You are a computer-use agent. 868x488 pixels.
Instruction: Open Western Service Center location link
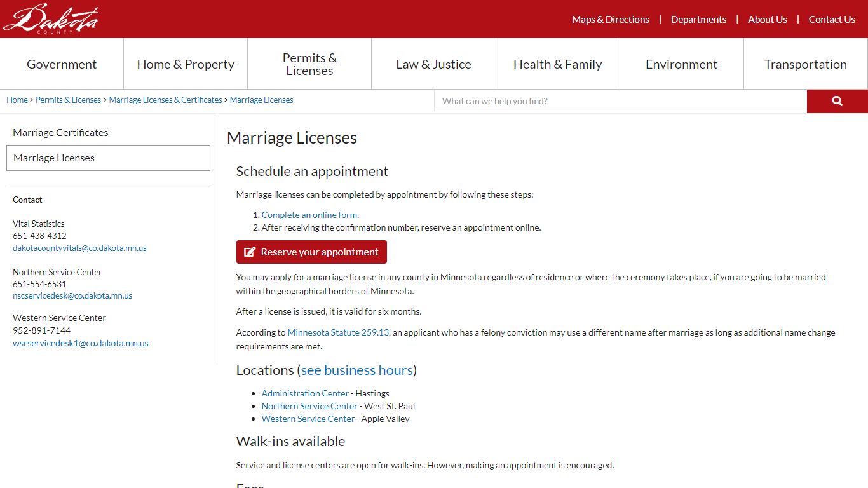pyautogui.click(x=308, y=419)
